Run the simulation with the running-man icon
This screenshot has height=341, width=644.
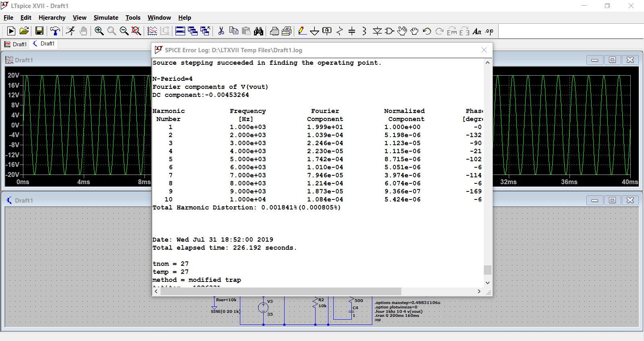click(70, 31)
